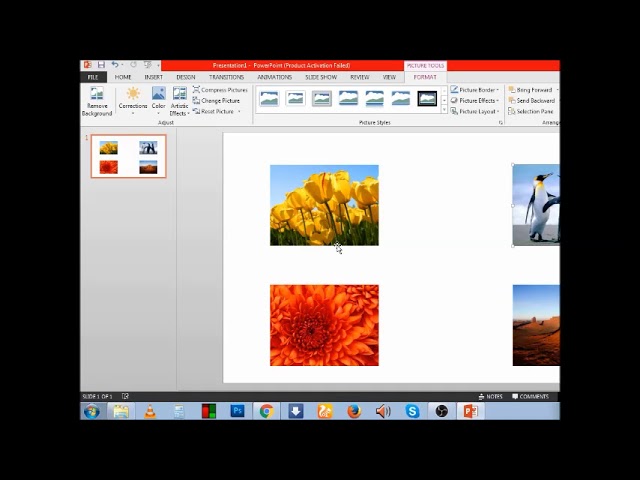This screenshot has width=640, height=480.
Task: Apply the sixth picture style thumbnail
Action: [x=401, y=98]
